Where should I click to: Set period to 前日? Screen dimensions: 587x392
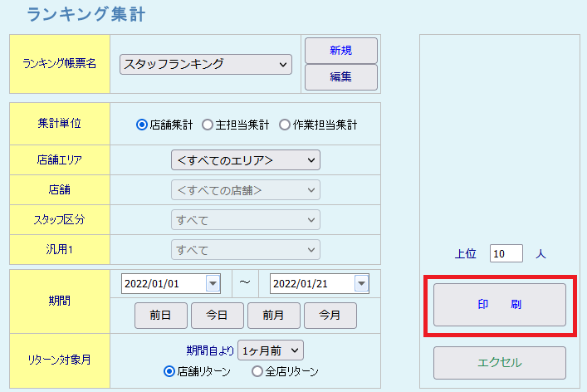click(161, 316)
